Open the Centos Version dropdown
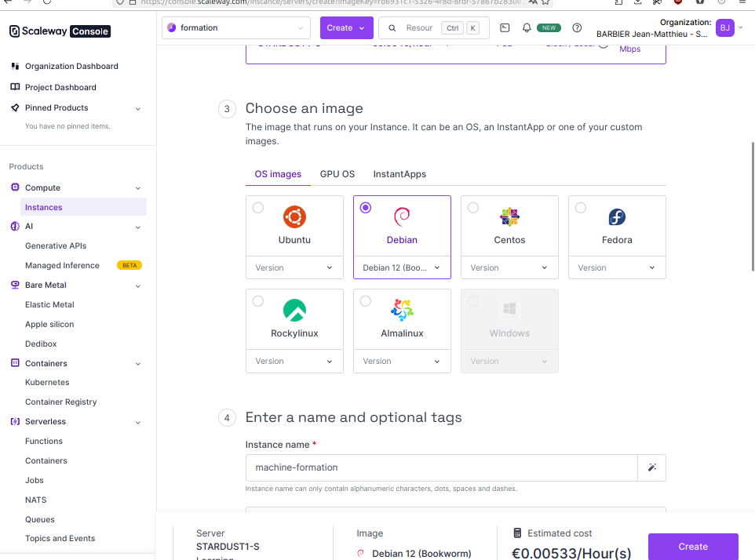755x560 pixels. tap(509, 267)
